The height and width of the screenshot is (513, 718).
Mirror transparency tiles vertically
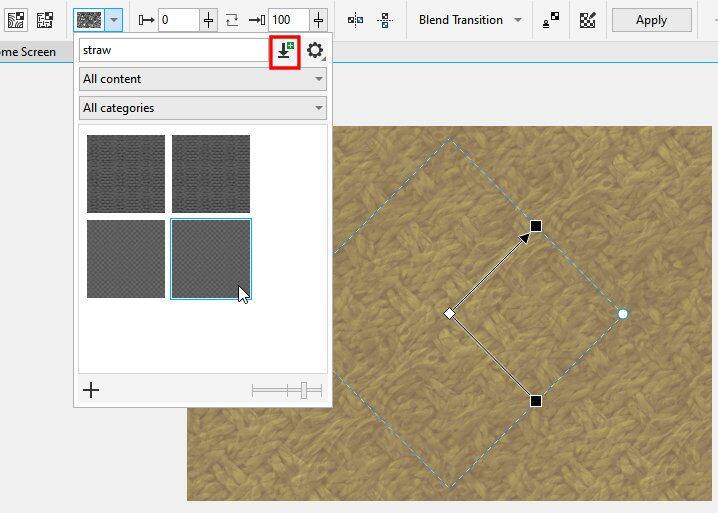385,20
